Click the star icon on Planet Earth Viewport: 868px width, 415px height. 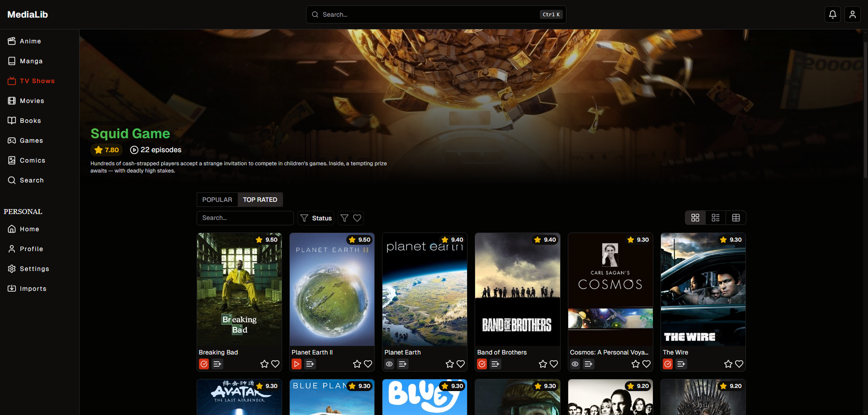450,364
